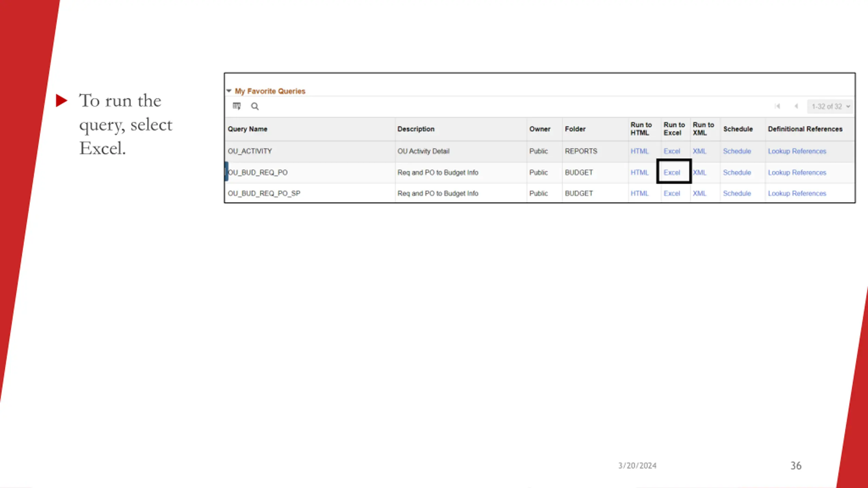
Task: Click the Definitional References column header
Action: (x=805, y=129)
